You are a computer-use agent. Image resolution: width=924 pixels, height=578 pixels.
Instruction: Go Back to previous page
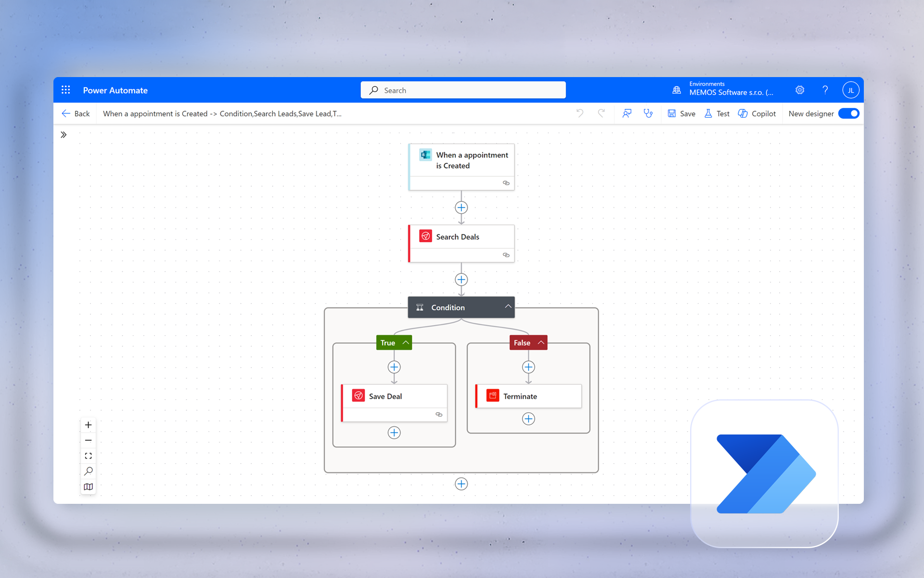pyautogui.click(x=76, y=114)
